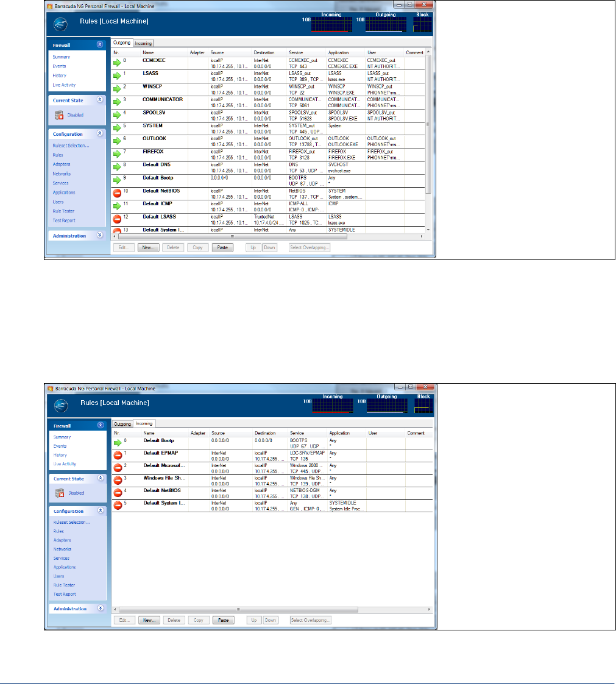This screenshot has height=684, width=616.
Task: Click the New... button below the outgoing rules list
Action: [148, 247]
